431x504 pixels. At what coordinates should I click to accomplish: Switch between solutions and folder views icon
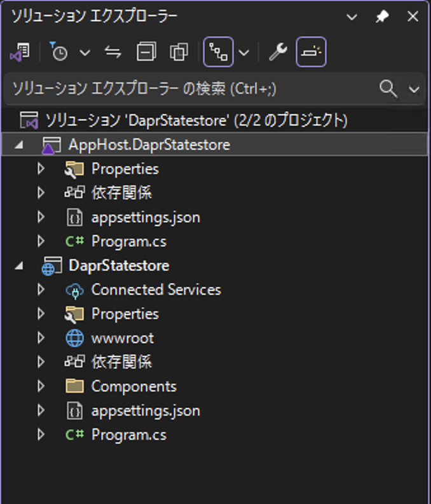[20, 52]
